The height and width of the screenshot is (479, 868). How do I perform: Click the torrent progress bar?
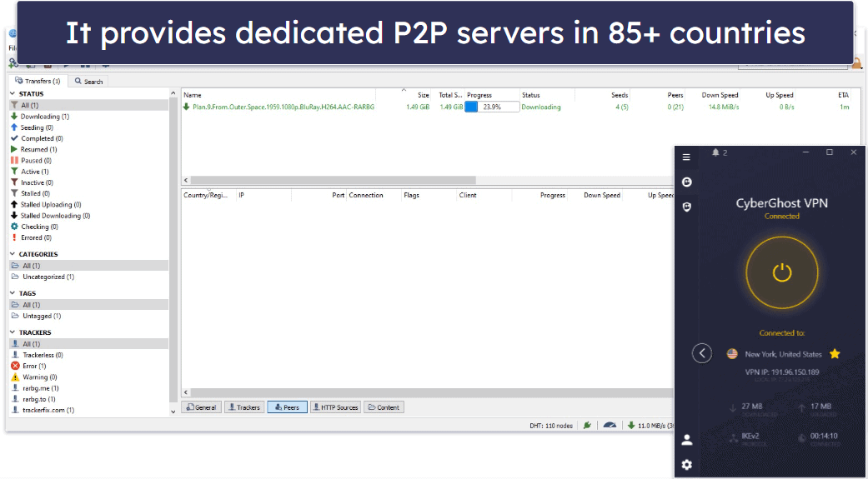pos(492,107)
